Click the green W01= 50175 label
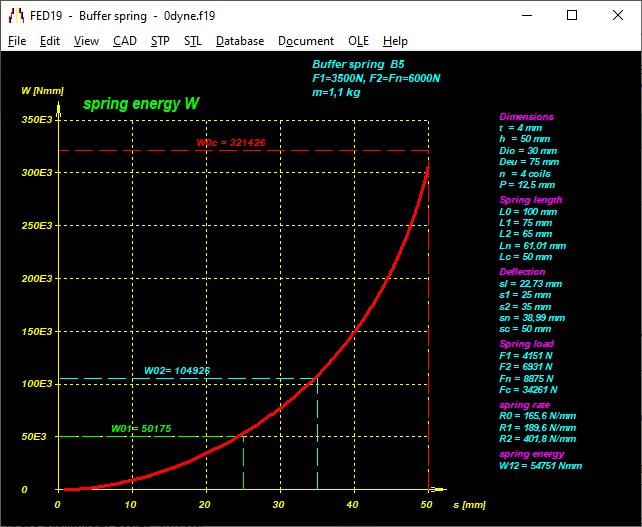This screenshot has width=642, height=527. click(141, 429)
